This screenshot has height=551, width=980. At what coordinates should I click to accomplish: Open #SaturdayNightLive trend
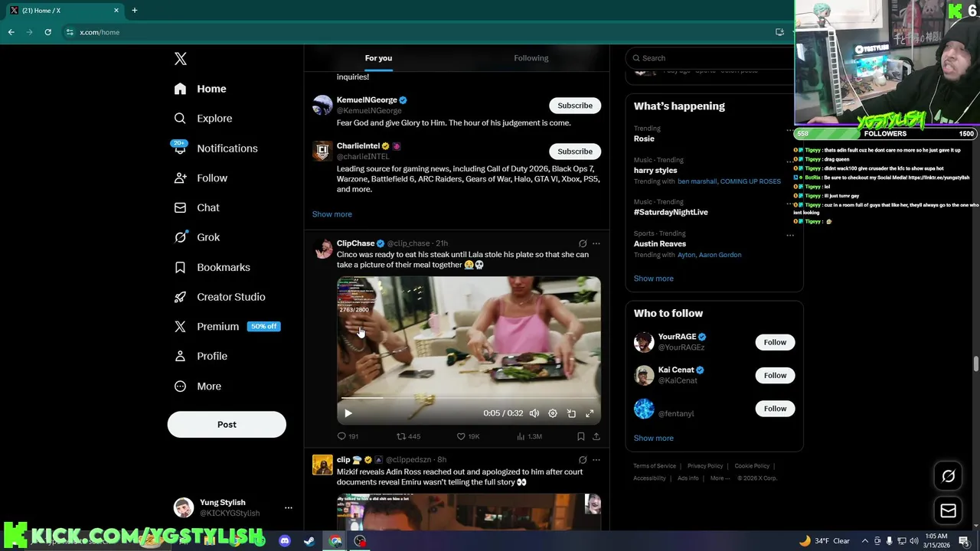[x=671, y=212]
